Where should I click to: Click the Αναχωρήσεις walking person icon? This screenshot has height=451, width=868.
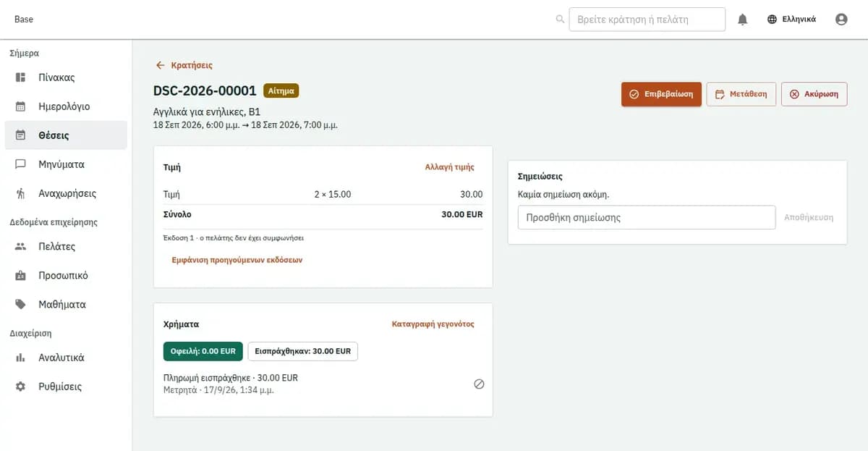coord(21,193)
